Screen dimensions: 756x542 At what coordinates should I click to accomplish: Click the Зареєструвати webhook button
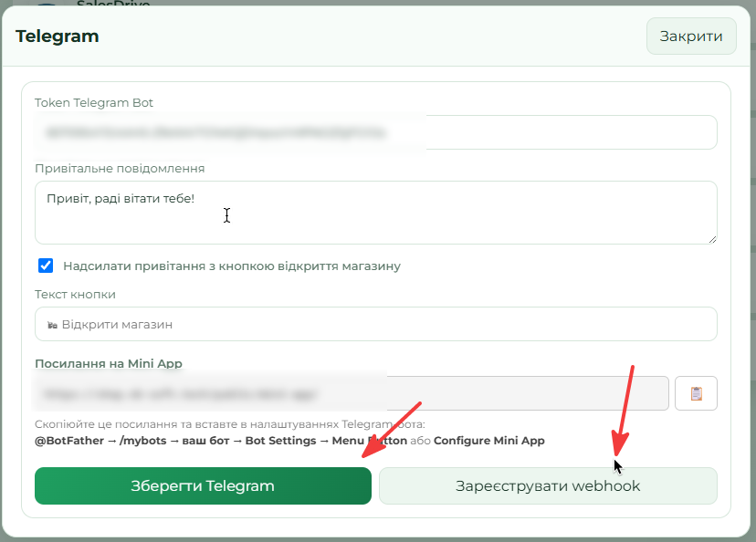(548, 485)
